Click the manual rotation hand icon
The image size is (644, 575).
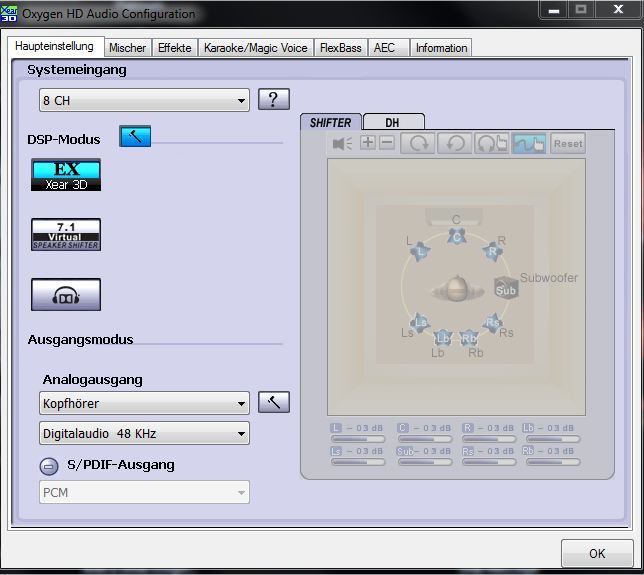pos(491,143)
